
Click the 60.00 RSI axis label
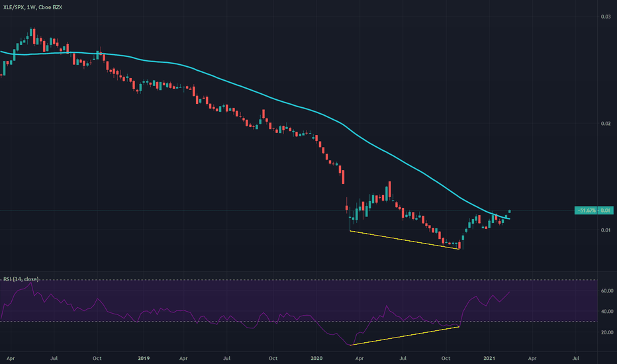tap(607, 291)
